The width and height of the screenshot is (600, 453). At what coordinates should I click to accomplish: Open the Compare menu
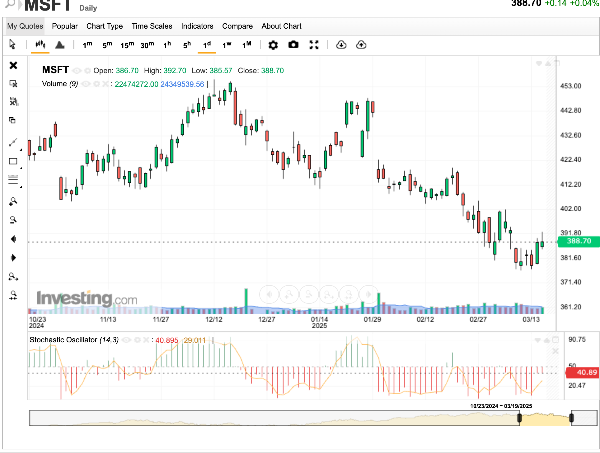point(237,26)
